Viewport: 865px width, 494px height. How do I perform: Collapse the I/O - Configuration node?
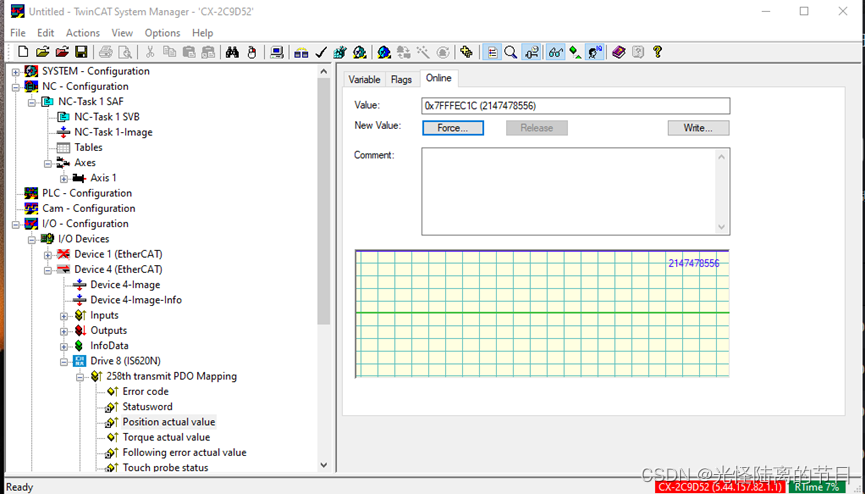pyautogui.click(x=16, y=225)
